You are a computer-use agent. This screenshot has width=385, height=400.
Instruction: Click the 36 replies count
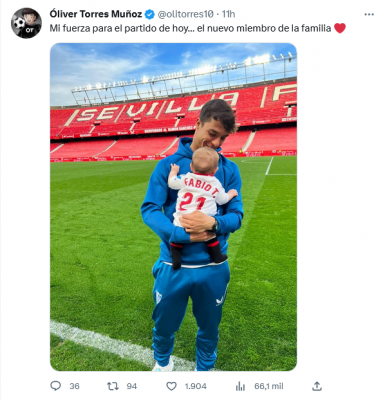74,386
